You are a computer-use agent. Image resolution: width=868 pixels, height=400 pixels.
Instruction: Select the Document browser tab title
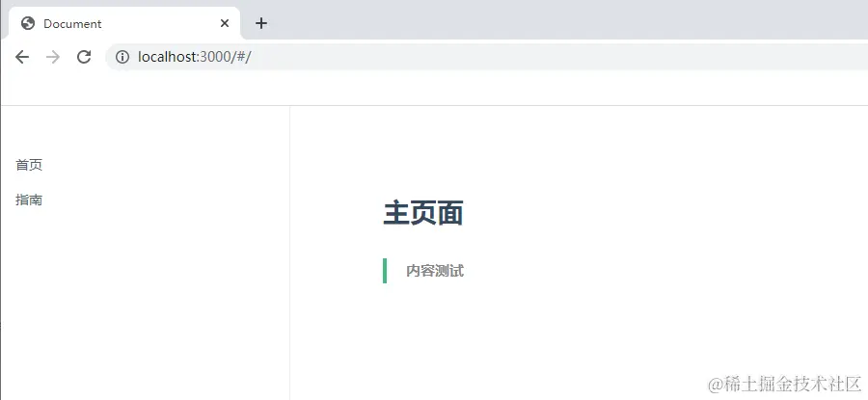[72, 24]
